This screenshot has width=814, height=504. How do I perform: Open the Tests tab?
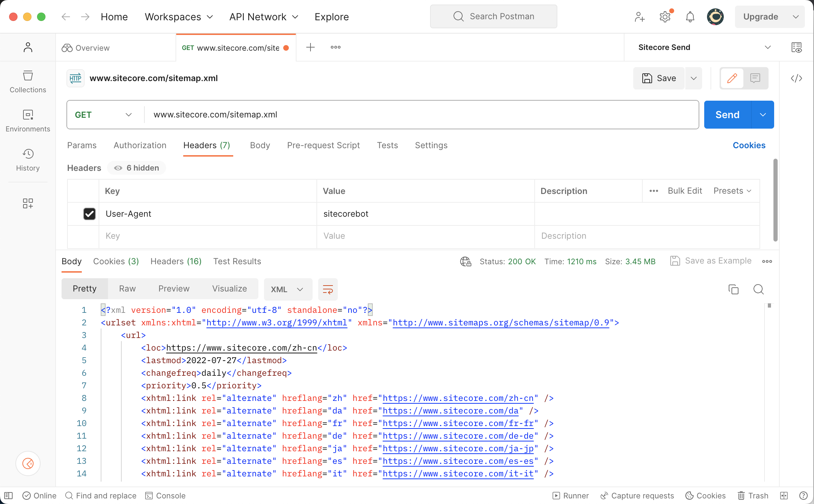(387, 145)
